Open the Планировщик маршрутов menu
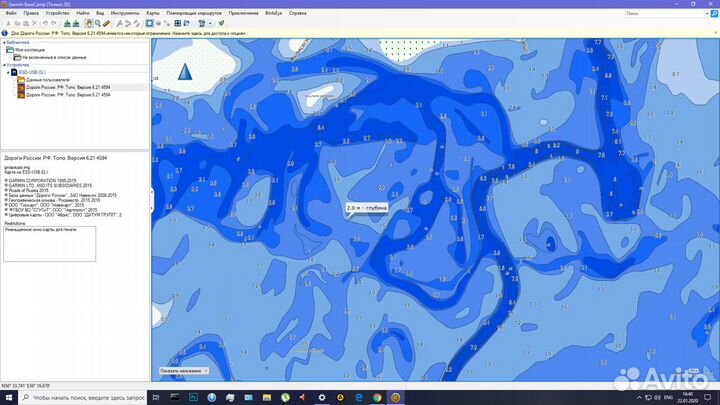Image resolution: width=720 pixels, height=405 pixels. pyautogui.click(x=194, y=13)
